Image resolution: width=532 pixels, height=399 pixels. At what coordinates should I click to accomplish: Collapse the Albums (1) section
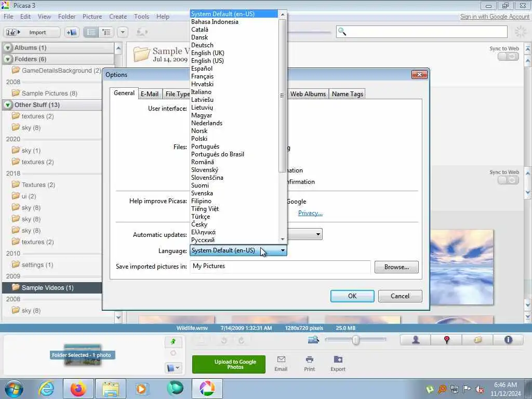pyautogui.click(x=8, y=48)
